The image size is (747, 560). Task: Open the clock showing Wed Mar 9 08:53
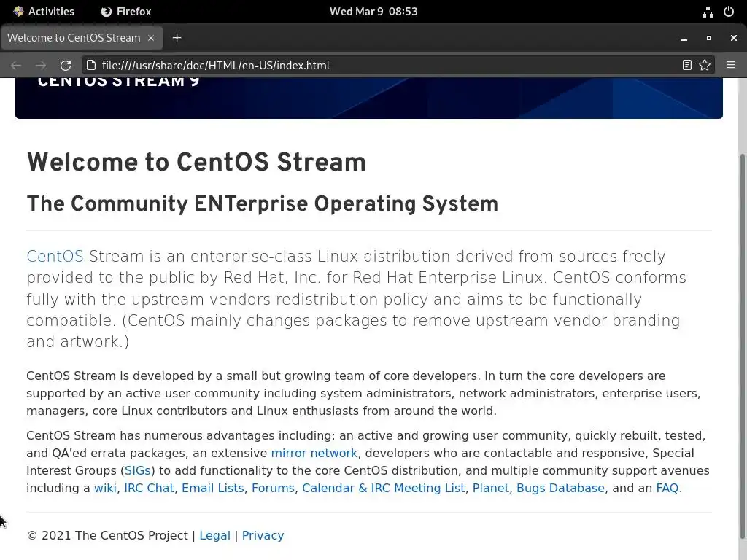[x=373, y=12]
